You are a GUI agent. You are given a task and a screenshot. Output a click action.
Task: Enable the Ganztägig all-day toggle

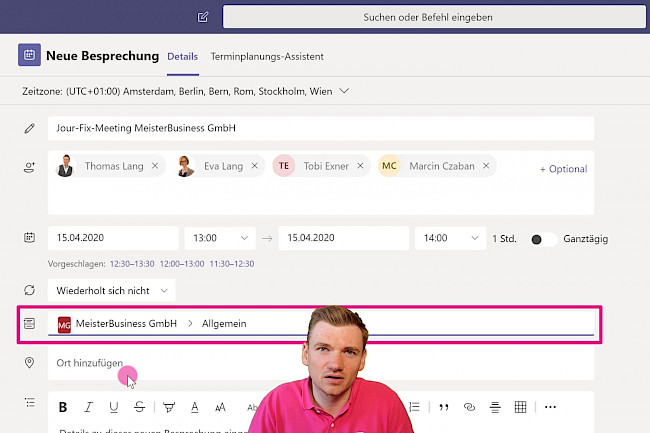pyautogui.click(x=543, y=239)
